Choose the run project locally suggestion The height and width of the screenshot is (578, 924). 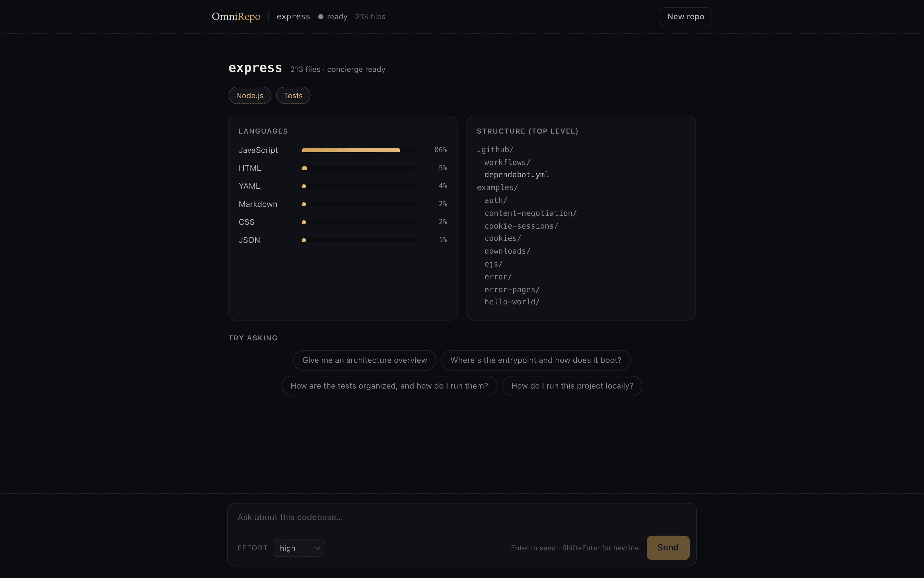tap(572, 386)
